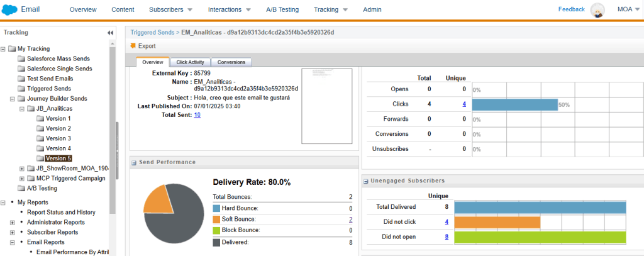The image size is (644, 256).
Task: Click the Total Sent value 10
Action: coord(197,115)
